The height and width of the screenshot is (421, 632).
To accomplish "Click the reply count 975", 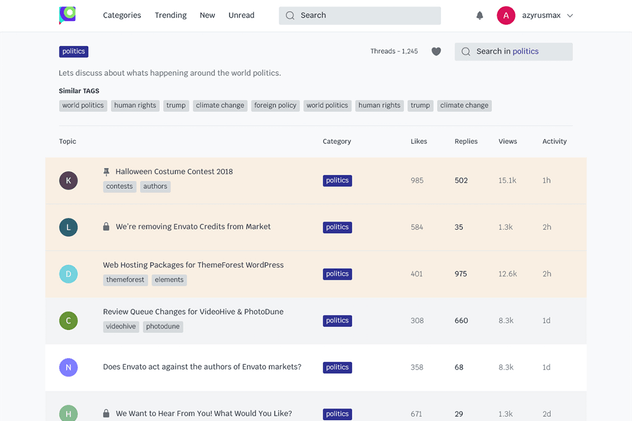I will [461, 274].
